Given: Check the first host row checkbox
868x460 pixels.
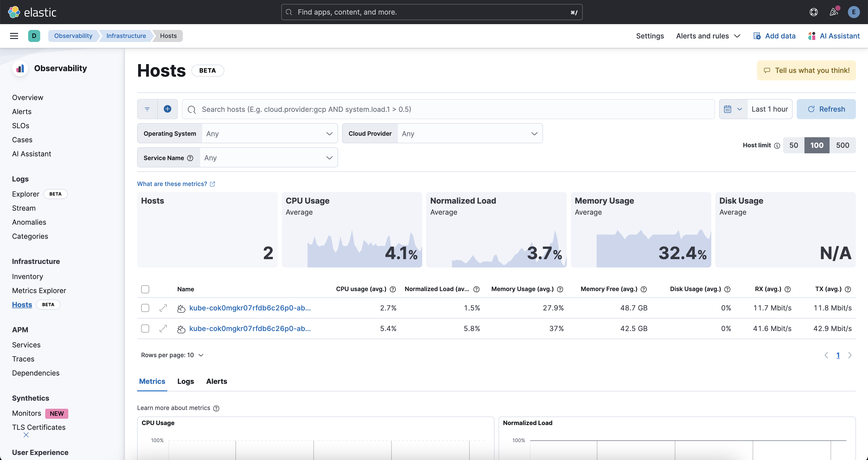Looking at the screenshot, I should [145, 308].
